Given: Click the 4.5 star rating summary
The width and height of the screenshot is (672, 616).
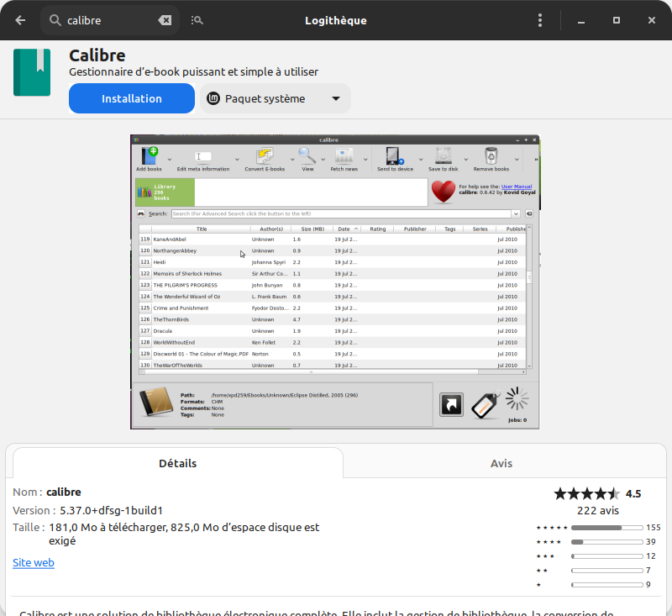Looking at the screenshot, I should coord(596,493).
